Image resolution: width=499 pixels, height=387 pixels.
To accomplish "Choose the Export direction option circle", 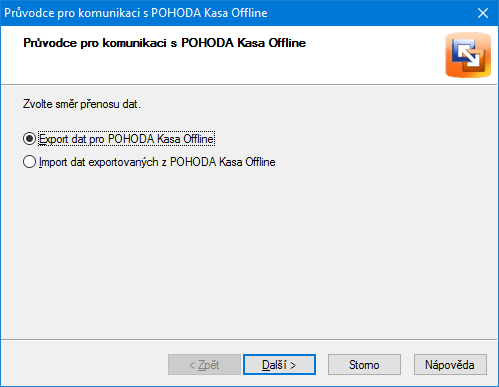I will pos(29,139).
